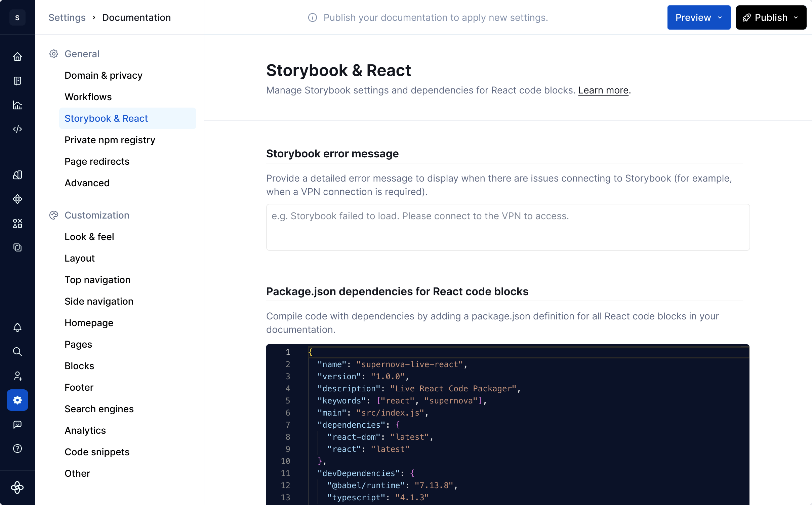Image resolution: width=812 pixels, height=505 pixels.
Task: Open the Private npm registry section
Action: click(x=110, y=140)
